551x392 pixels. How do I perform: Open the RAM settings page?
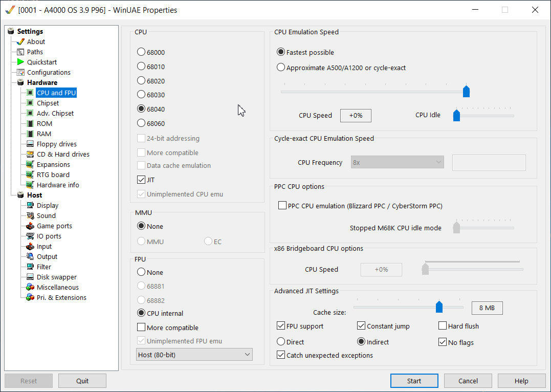tap(44, 134)
